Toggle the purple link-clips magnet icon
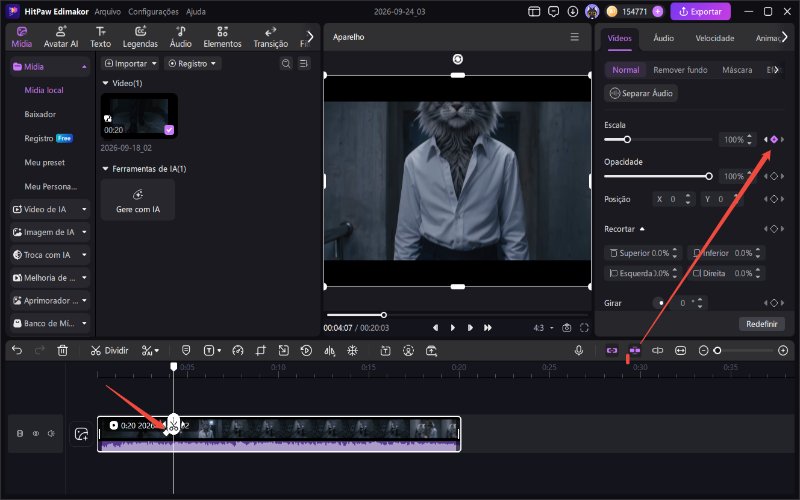The width and height of the screenshot is (800, 500). tap(612, 351)
